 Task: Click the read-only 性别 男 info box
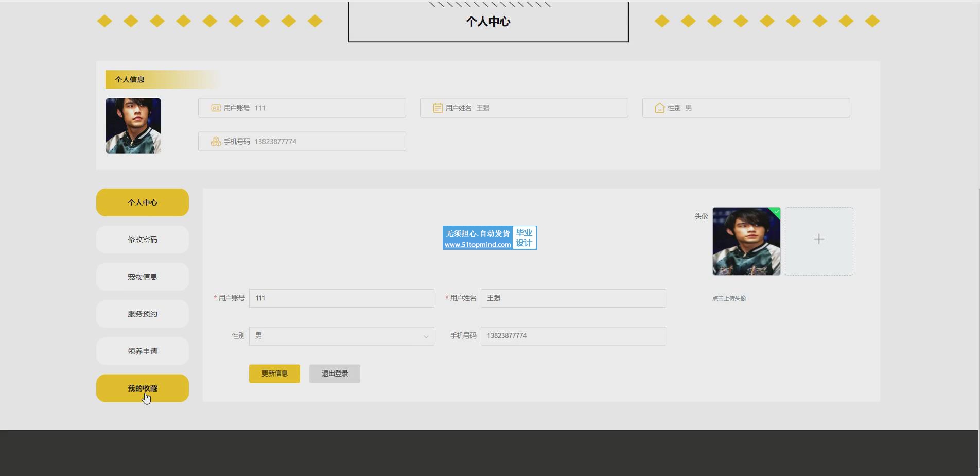[746, 108]
